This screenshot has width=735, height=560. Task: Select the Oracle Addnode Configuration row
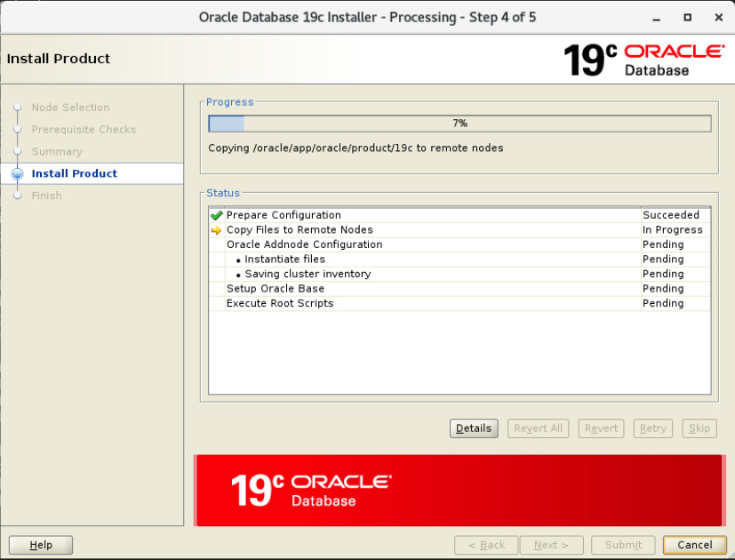click(459, 244)
